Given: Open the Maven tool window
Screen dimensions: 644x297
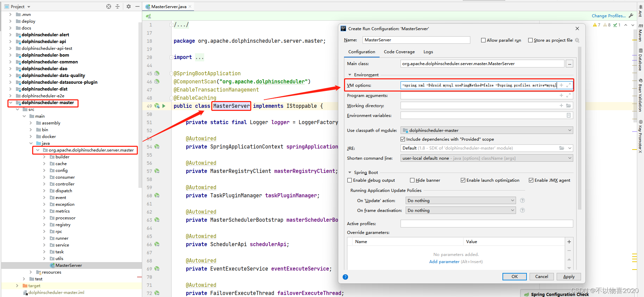Looking at the screenshot, I should coord(640,33).
